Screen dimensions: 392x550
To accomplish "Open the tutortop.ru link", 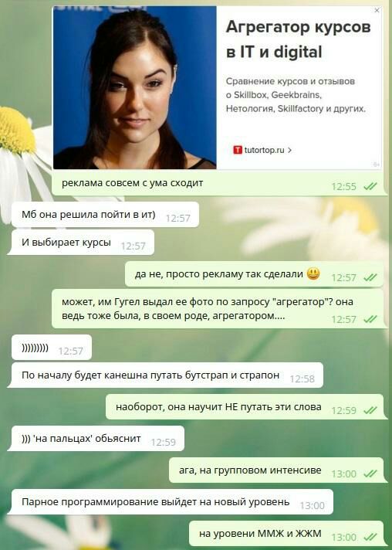I will click(264, 150).
